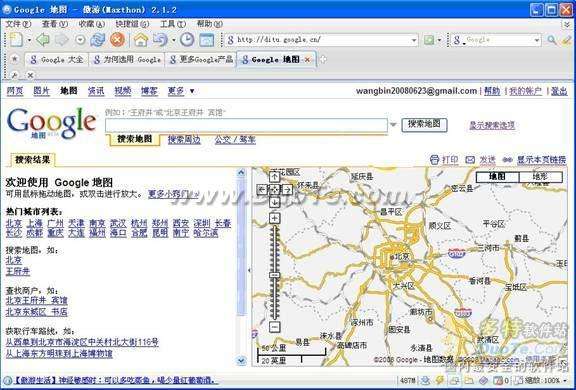Click the green Go icon beside address bar
This screenshot has height=390, width=576.
[429, 40]
